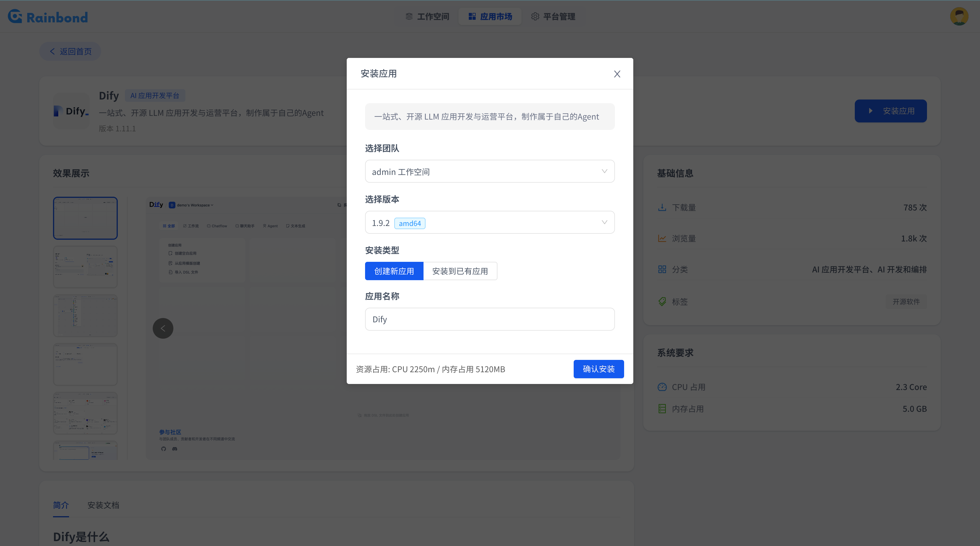
Task: Click the 下载量 download icon
Action: [662, 208]
